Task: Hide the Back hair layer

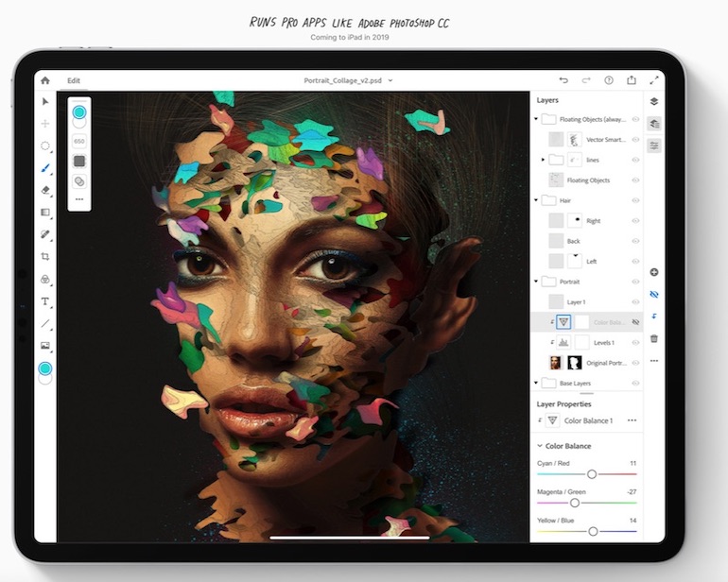Action: [635, 241]
